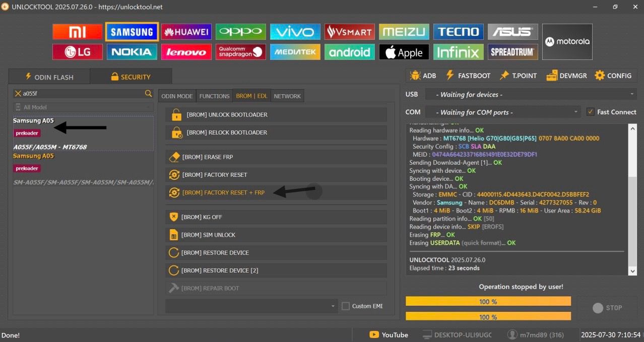The image size is (644, 342).
Task: Select the BROM | EDL tab
Action: 251,96
